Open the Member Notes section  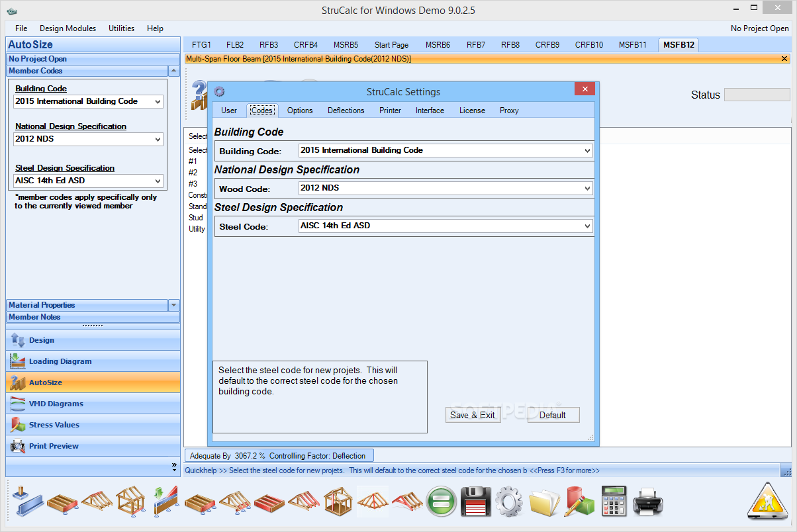(x=93, y=317)
